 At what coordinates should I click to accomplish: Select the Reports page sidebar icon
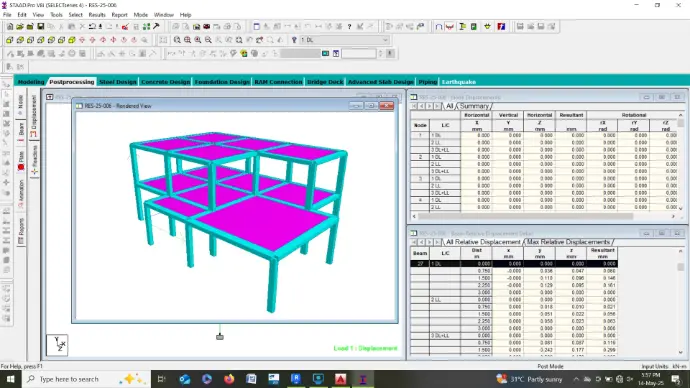tap(21, 231)
